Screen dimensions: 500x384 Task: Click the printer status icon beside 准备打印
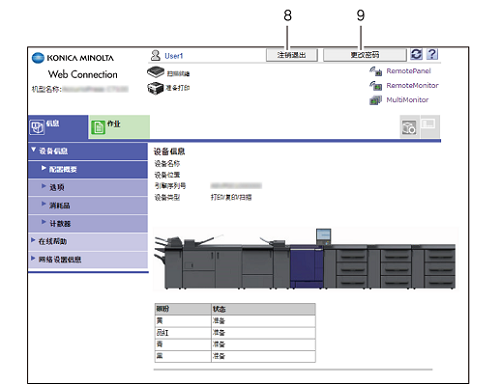[156, 88]
